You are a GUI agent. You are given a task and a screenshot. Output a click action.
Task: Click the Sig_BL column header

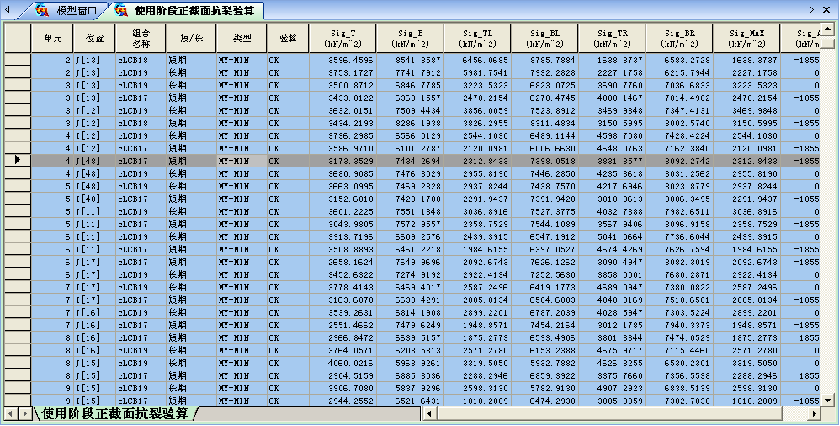pos(544,38)
